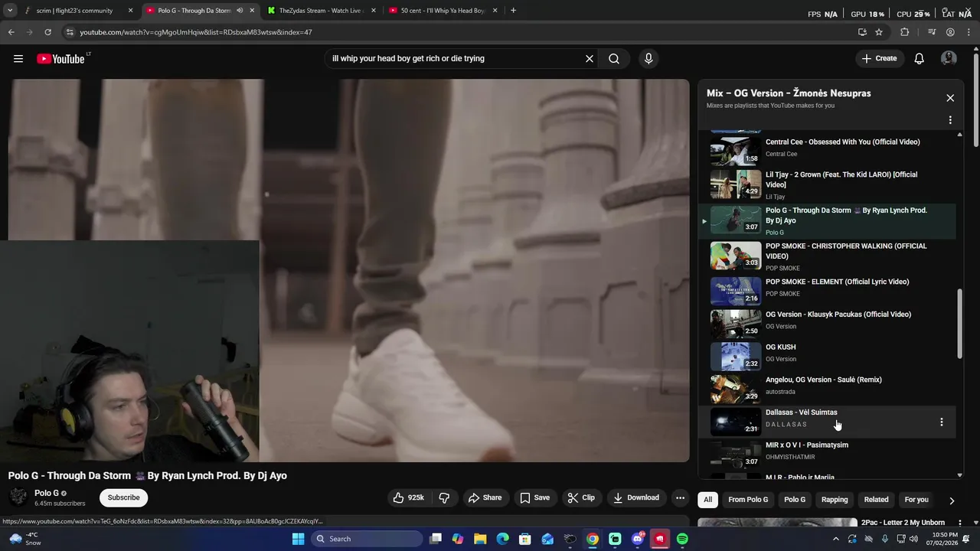Play MIR x O V I - Pasimatysim
The width and height of the screenshot is (980, 551).
pyautogui.click(x=826, y=453)
